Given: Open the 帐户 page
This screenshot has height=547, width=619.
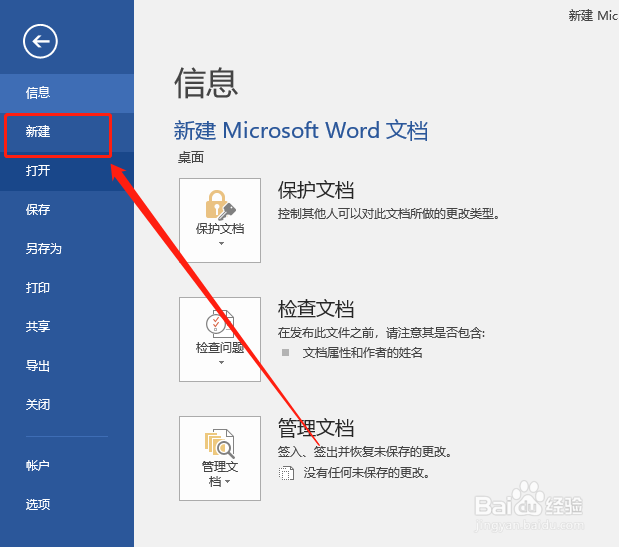Looking at the screenshot, I should point(67,466).
